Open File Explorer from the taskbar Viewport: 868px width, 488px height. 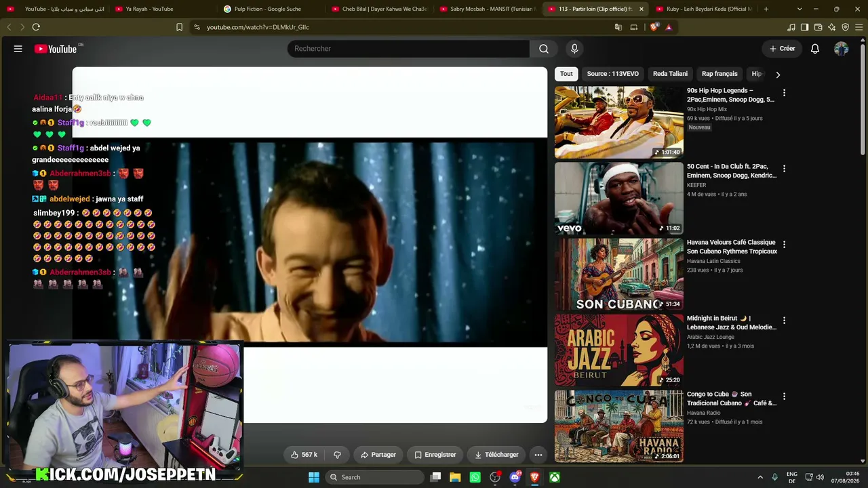coord(455,477)
